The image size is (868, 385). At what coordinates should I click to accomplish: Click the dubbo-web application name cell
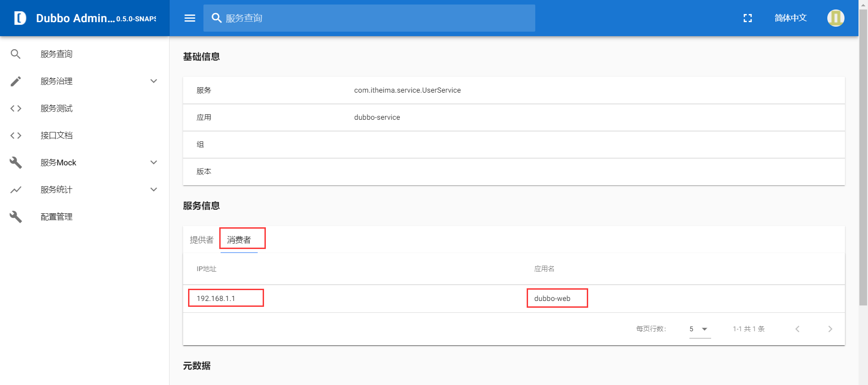[552, 299]
